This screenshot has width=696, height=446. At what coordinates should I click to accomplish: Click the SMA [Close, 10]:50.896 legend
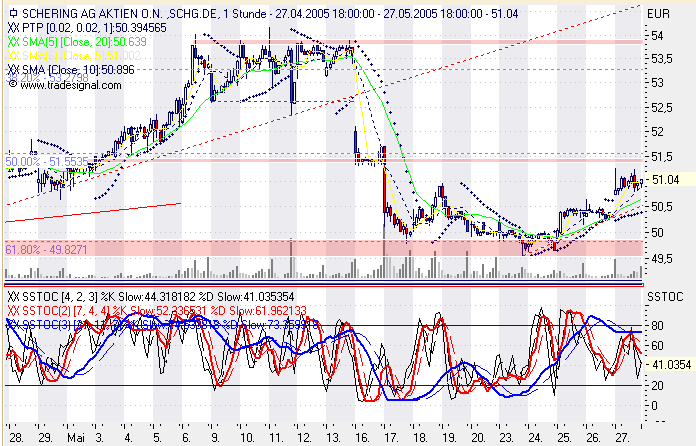pyautogui.click(x=71, y=70)
